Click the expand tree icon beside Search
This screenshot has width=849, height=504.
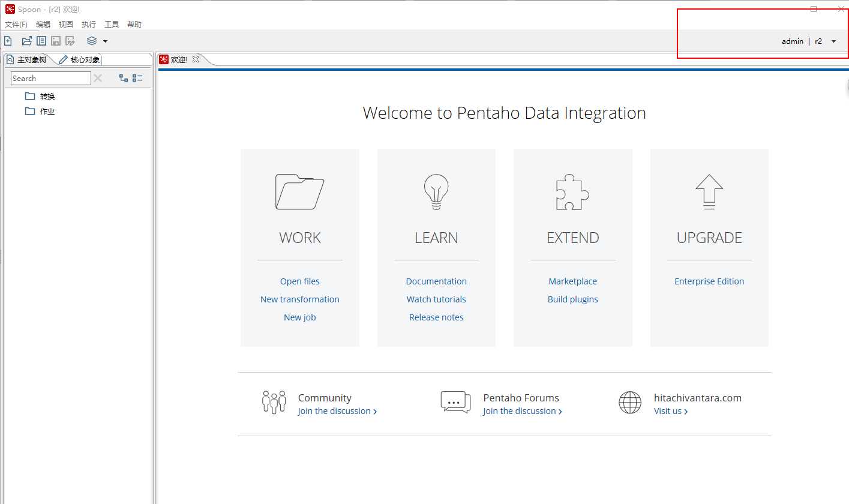[124, 78]
